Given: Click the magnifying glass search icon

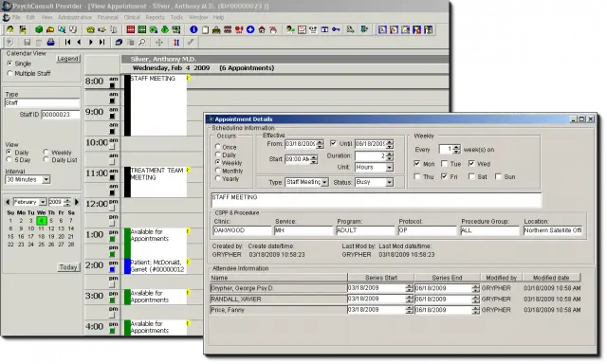Looking at the screenshot, I should tap(142, 42).
